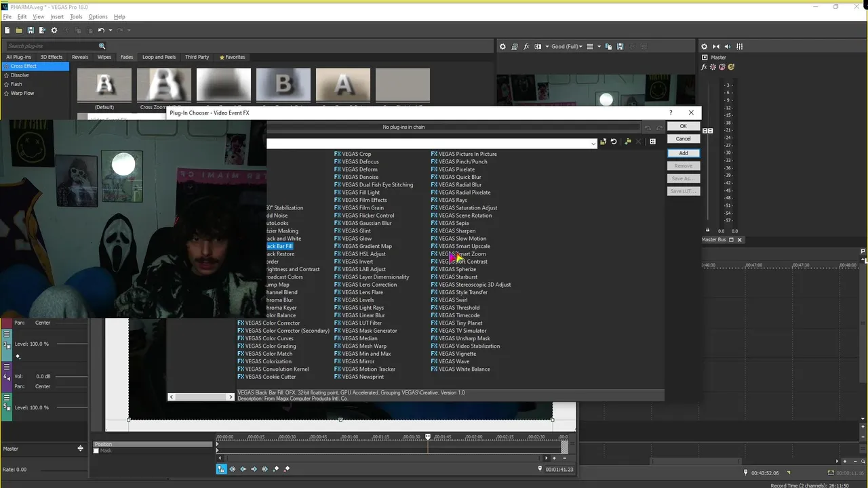Open the File menu
This screenshot has height=488, width=868.
point(7,16)
